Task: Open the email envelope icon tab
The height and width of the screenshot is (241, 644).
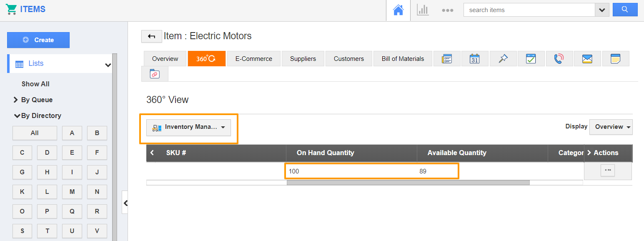Action: 587,58
